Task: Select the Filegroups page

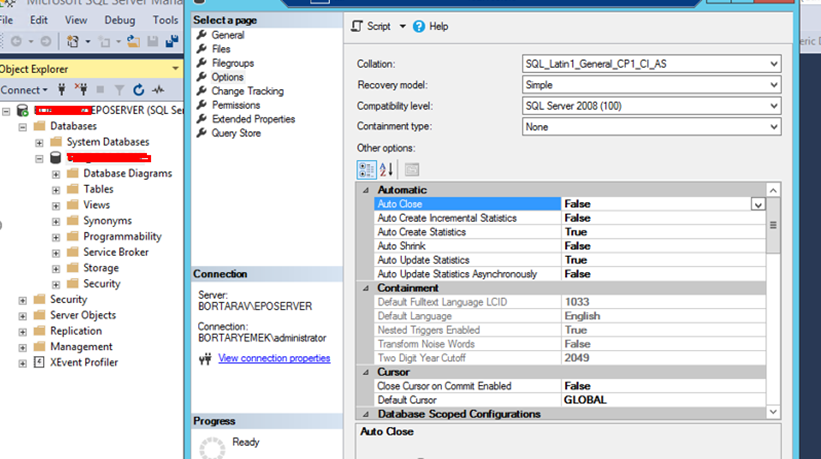Action: tap(234, 63)
